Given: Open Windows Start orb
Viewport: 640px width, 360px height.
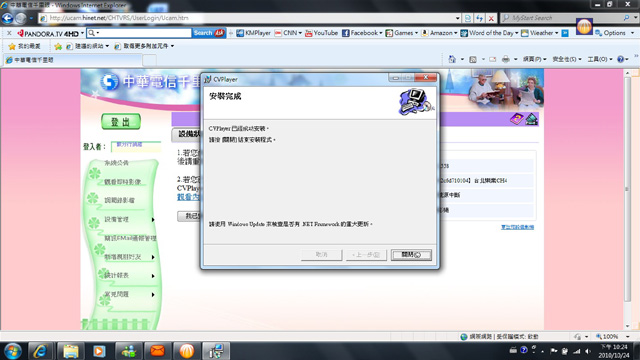Looking at the screenshot, I should tap(13, 351).
